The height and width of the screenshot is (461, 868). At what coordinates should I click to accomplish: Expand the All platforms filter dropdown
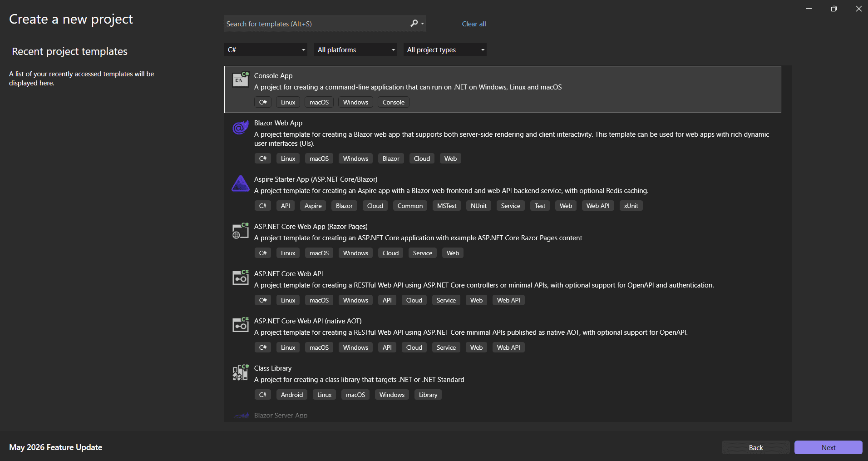pos(356,50)
